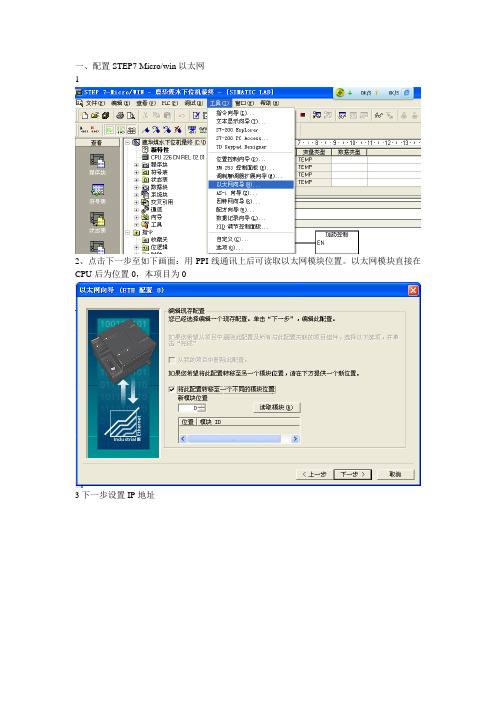Open the 文件(F) menu
Viewport: 496px width, 702px height.
[x=95, y=103]
